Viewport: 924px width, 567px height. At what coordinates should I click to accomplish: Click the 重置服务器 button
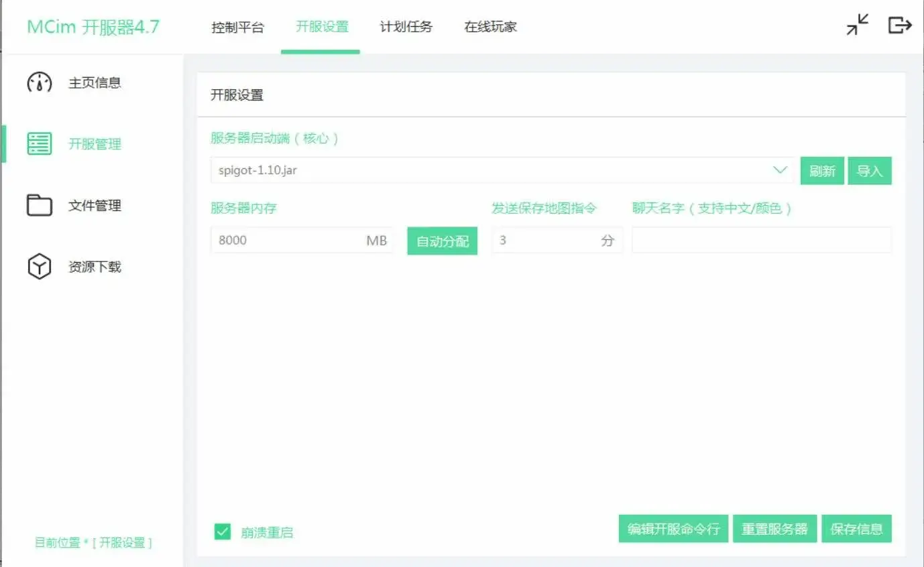774,529
